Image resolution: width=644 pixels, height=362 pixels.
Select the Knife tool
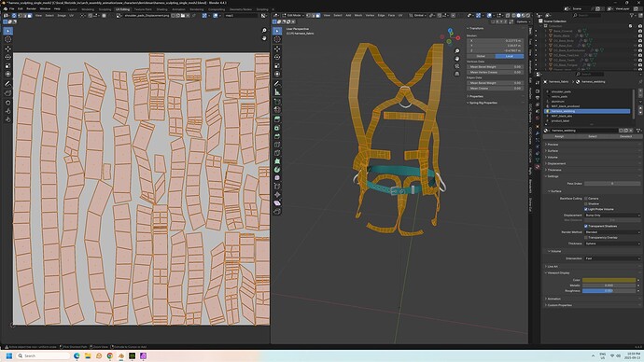click(277, 153)
